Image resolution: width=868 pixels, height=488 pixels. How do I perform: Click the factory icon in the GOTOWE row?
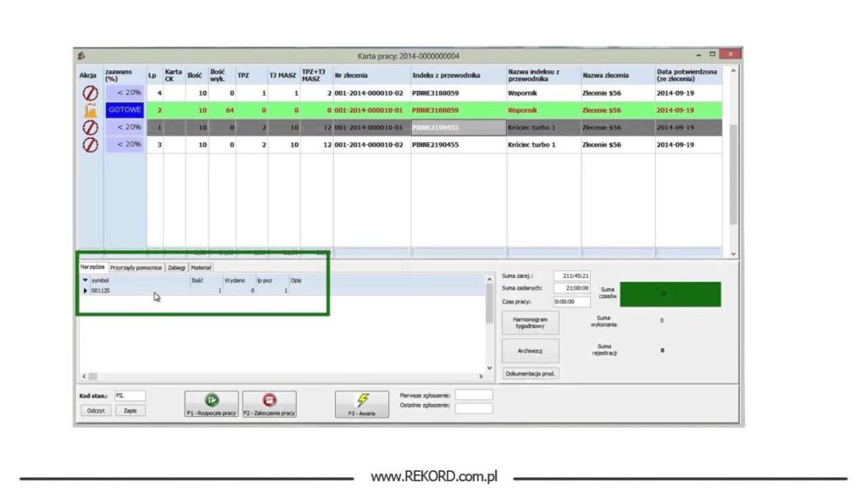[x=89, y=110]
